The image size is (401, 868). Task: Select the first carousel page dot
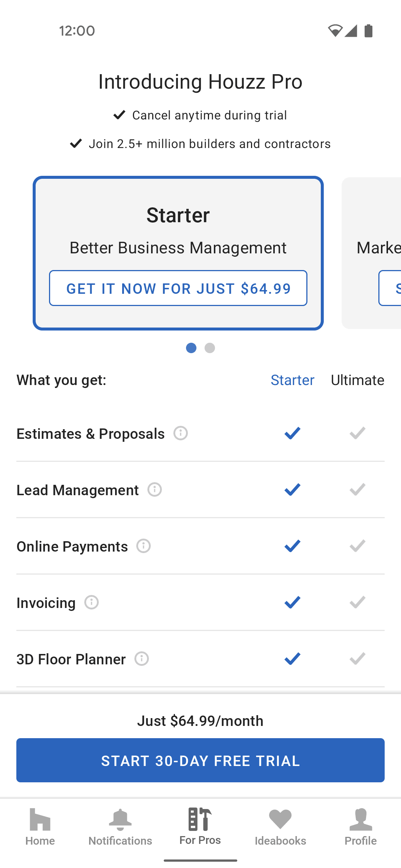coord(191,348)
